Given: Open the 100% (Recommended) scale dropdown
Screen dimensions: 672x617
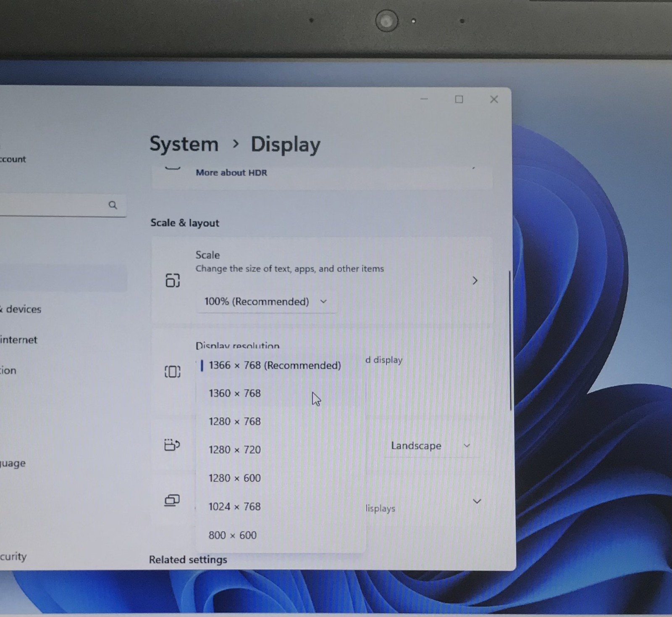Looking at the screenshot, I should pyautogui.click(x=266, y=302).
